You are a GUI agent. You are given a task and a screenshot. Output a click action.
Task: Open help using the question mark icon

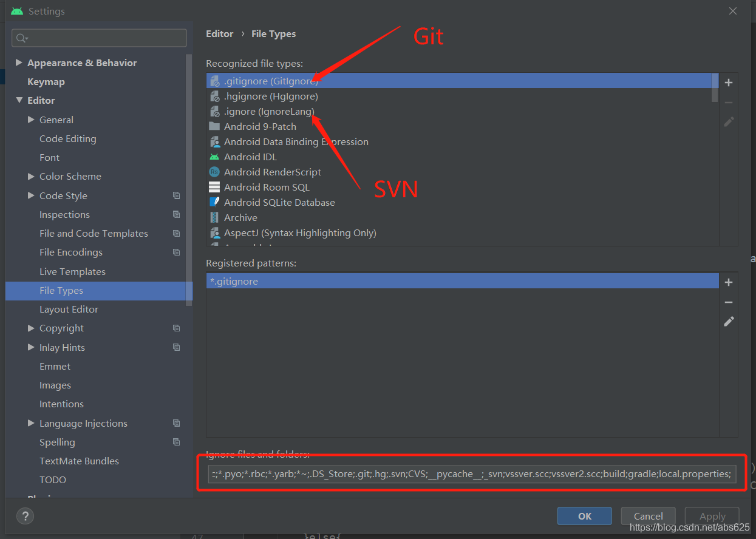[x=24, y=516]
